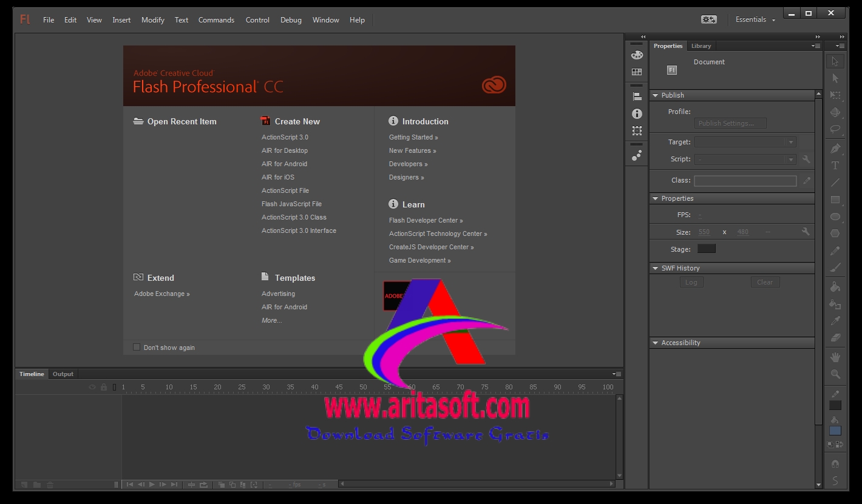
Task: Open the Swatches grid panel icon
Action: coord(637,72)
